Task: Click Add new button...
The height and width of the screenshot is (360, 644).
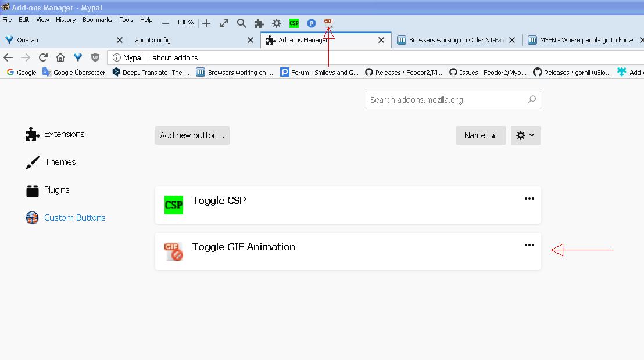Action: click(x=192, y=135)
